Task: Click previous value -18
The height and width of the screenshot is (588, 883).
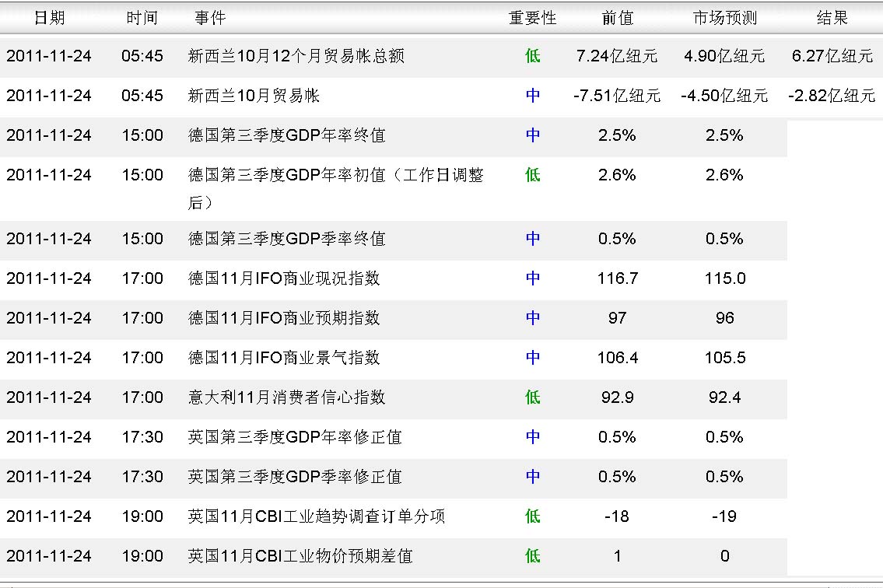Action: tap(617, 516)
